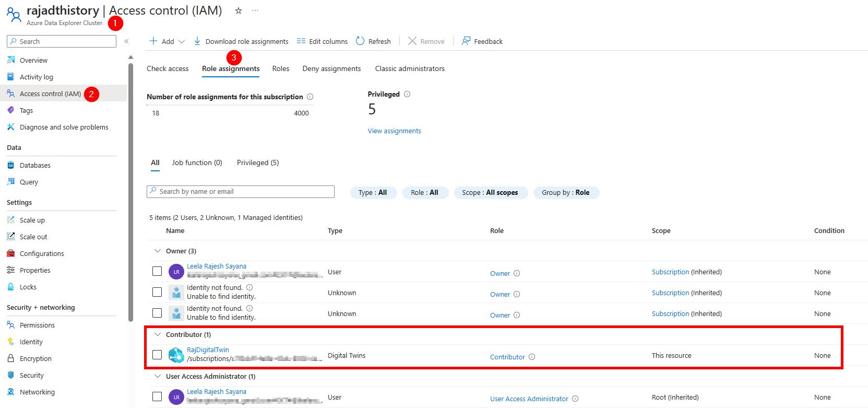Click the Scale up icon

(11, 220)
